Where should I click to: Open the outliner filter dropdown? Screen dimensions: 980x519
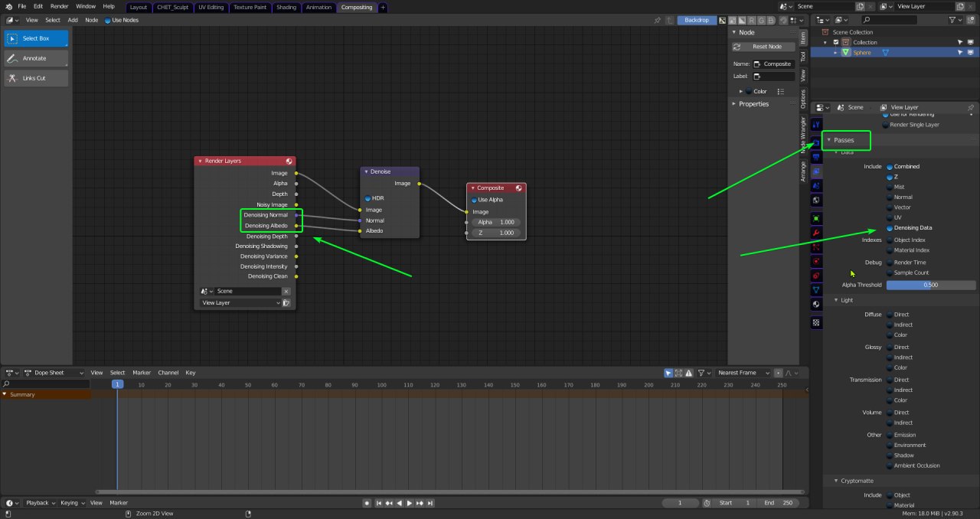955,19
